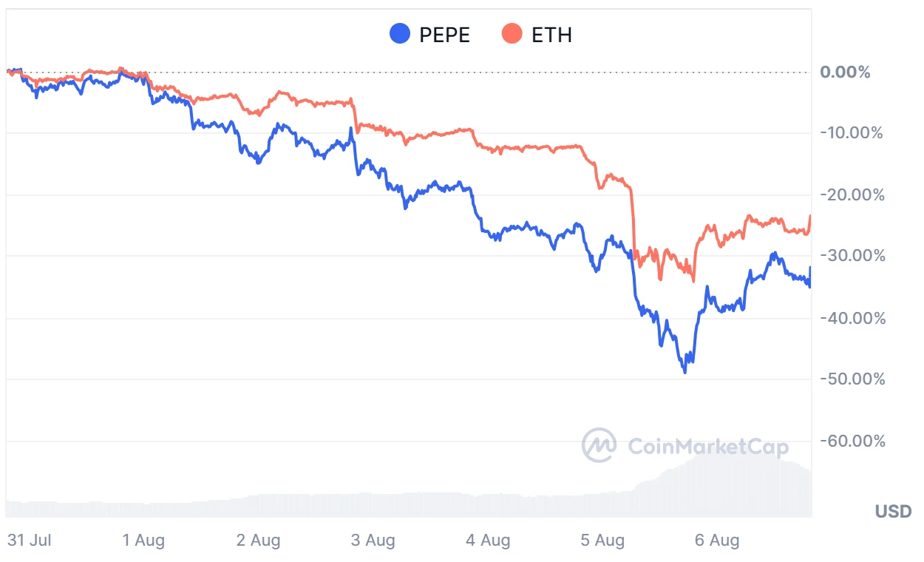This screenshot has width=924, height=562.
Task: Click the 4 Aug date label
Action: pos(487,541)
